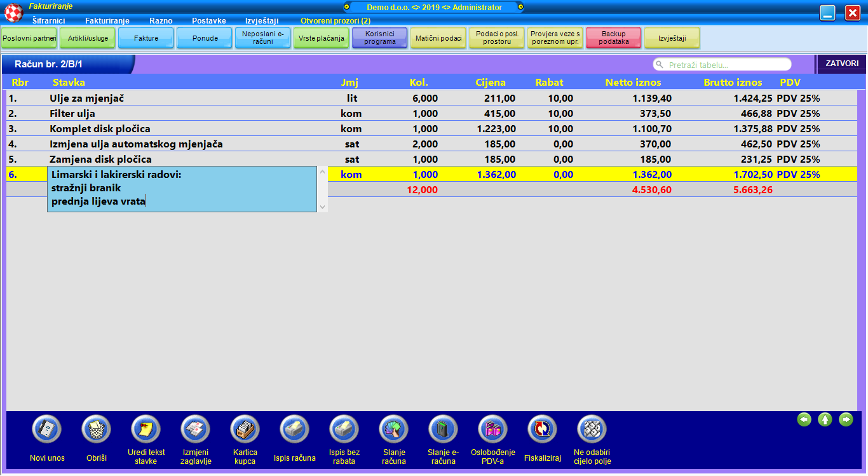Click the Fiskaliziraj icon
This screenshot has width=868, height=476.
(x=542, y=430)
